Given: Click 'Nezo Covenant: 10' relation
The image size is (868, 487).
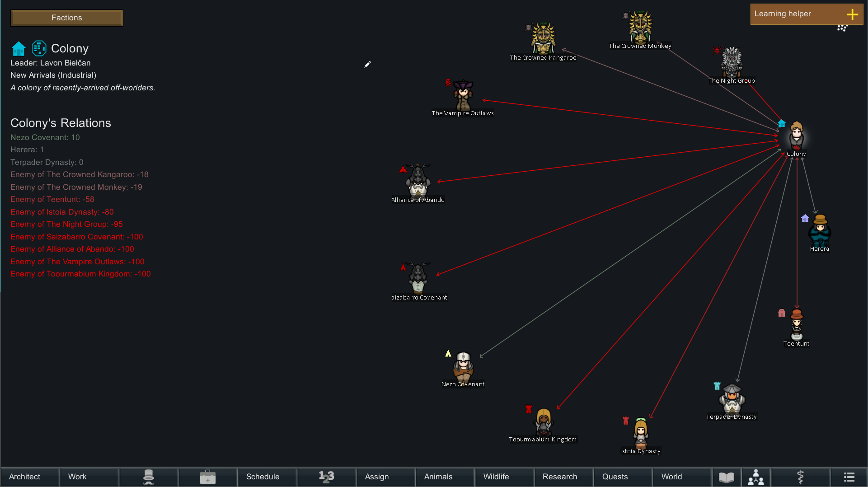Looking at the screenshot, I should (x=45, y=137).
